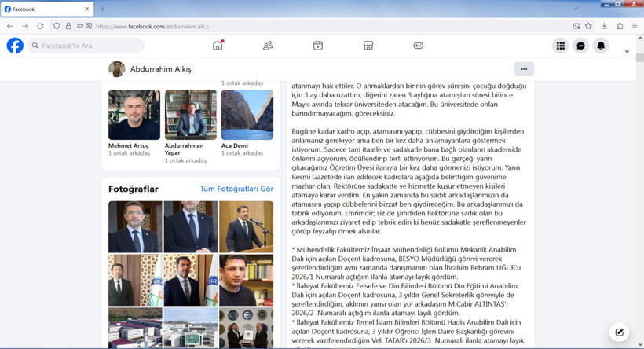Open the profile three-dots options button
The width and height of the screenshot is (644, 349).
(524, 69)
